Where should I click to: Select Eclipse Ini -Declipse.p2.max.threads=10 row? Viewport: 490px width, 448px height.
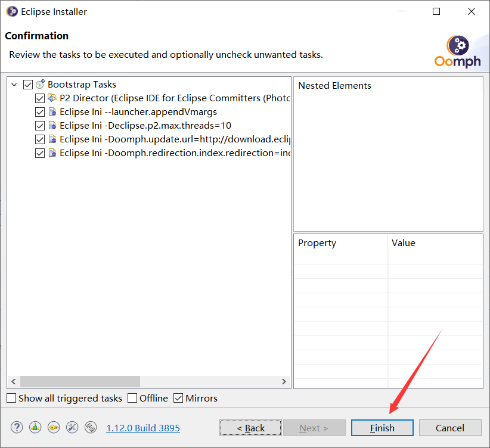coord(145,126)
